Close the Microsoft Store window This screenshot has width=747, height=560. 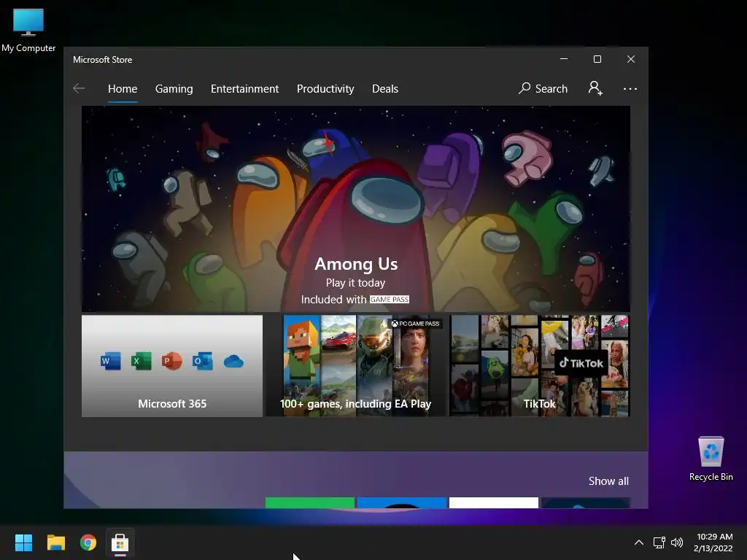631,59
